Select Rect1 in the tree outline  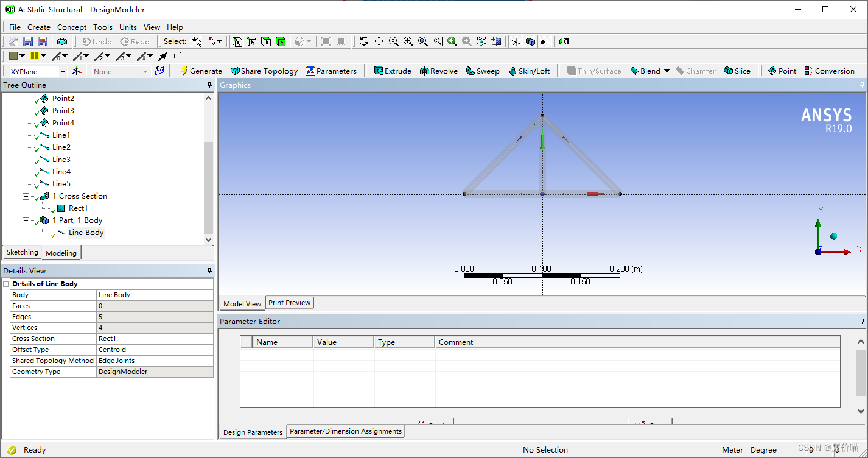pos(78,208)
